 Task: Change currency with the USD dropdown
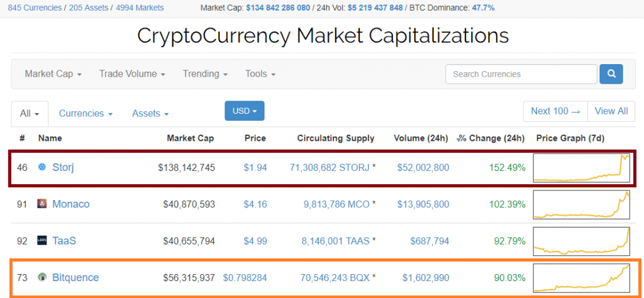(x=245, y=111)
